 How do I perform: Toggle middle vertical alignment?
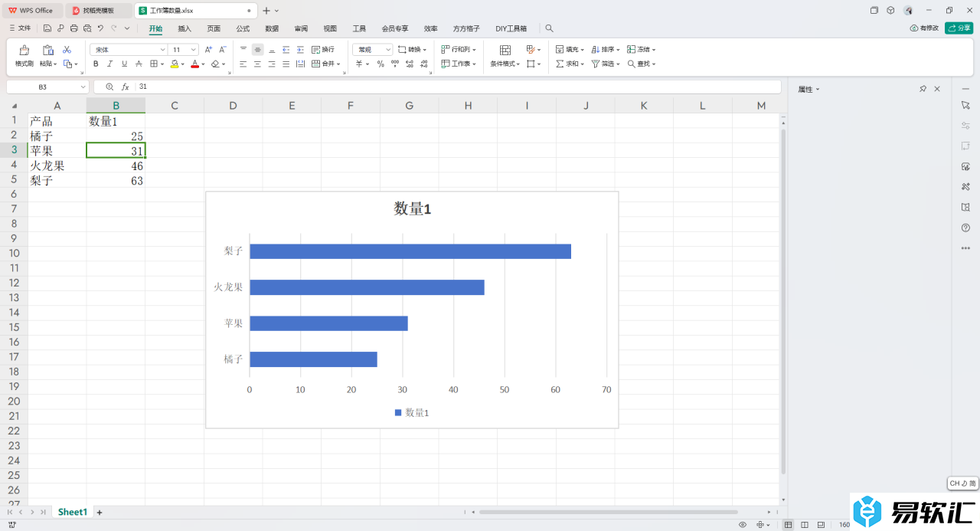point(257,49)
